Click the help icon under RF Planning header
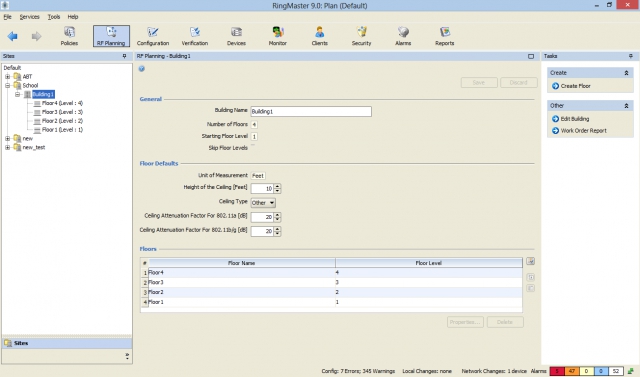Screen dimensions: 640x377 (x=142, y=69)
